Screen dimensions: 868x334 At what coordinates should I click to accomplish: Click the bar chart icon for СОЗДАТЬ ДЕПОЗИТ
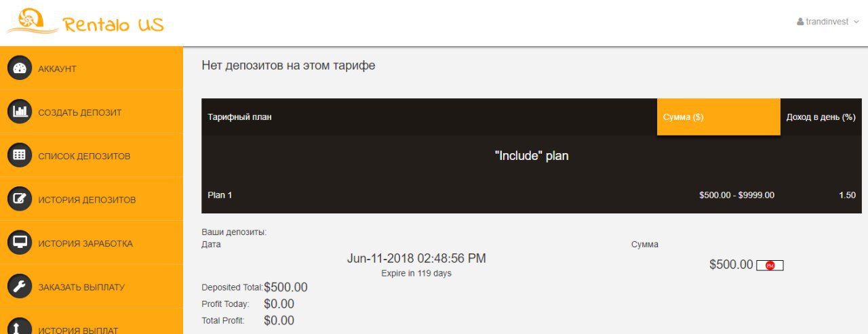click(19, 112)
